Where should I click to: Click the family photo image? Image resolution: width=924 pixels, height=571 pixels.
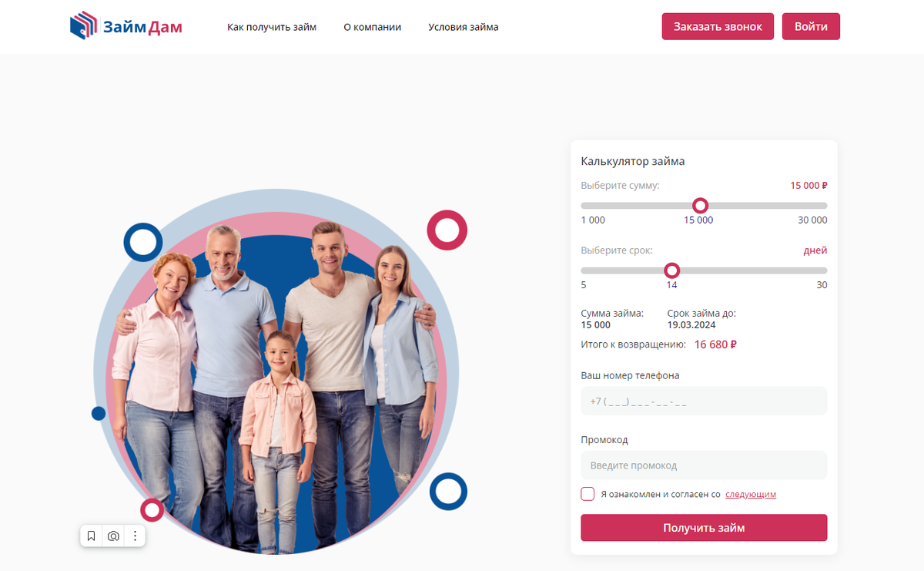(275, 371)
